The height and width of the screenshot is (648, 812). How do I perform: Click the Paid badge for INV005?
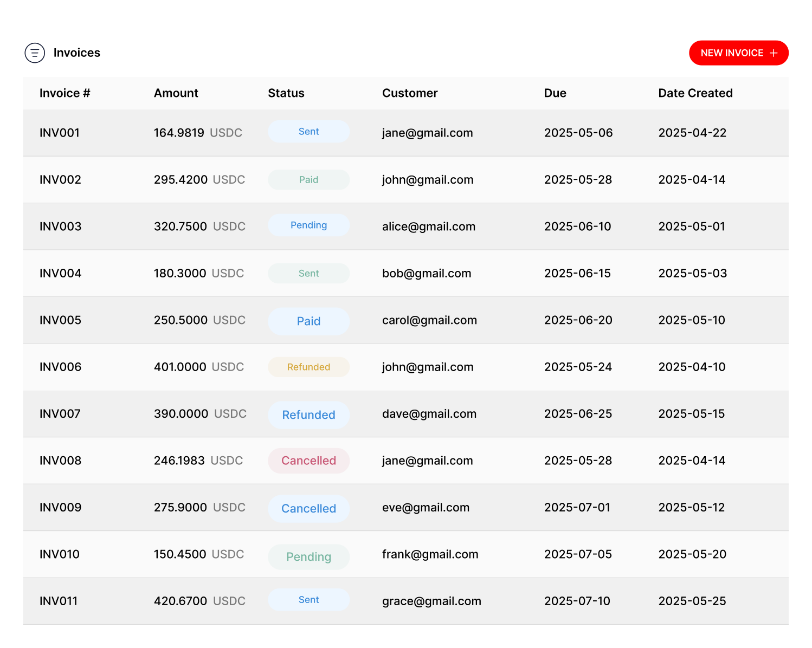point(308,321)
